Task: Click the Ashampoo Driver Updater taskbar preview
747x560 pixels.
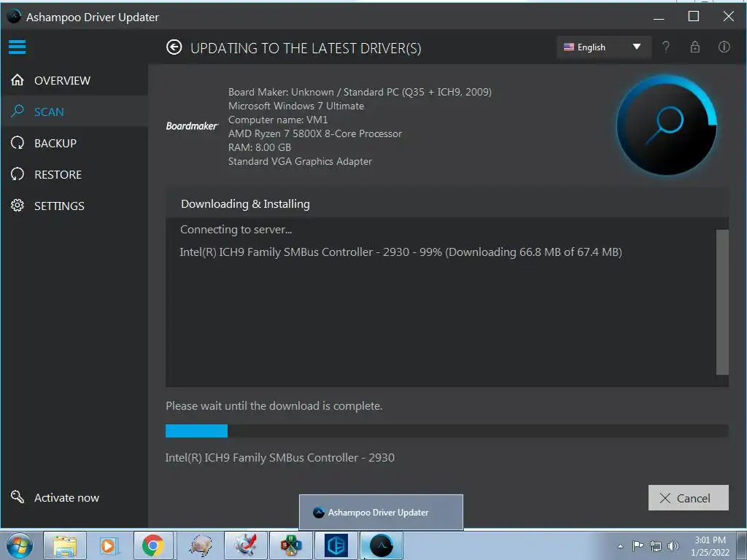Action: point(381,512)
